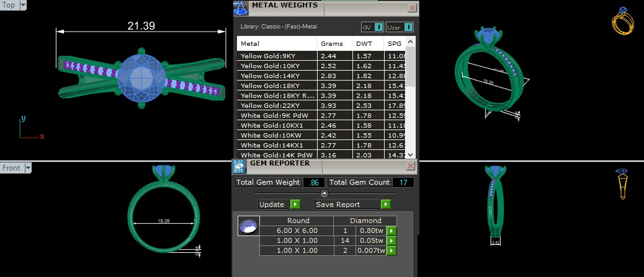Click the green arrow beside Save Report
This screenshot has height=277, width=644.
point(385,204)
